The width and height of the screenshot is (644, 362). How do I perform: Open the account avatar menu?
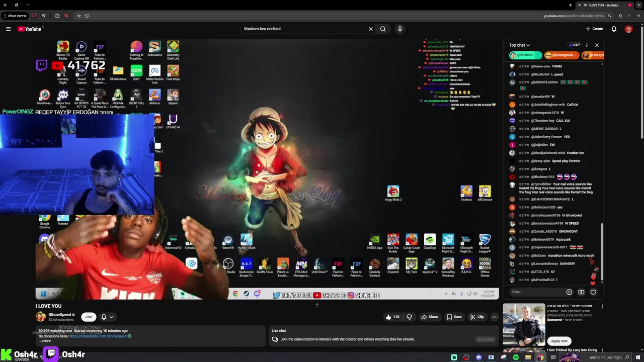(x=628, y=29)
